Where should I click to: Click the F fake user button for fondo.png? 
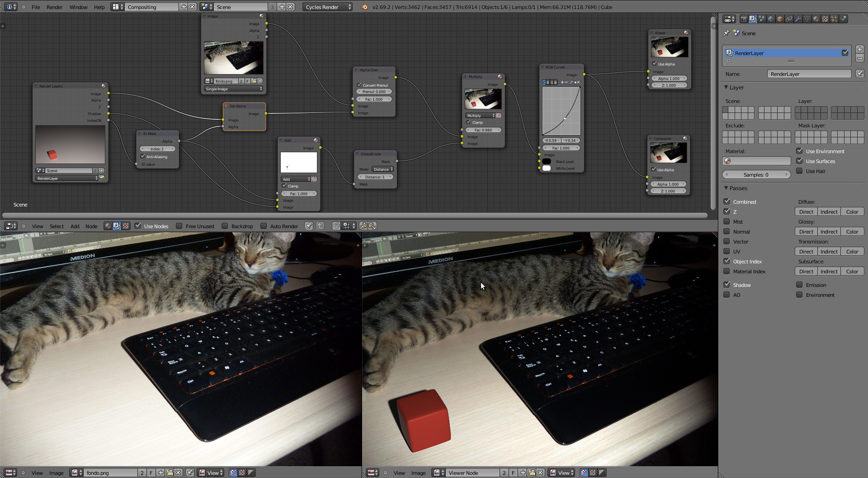pos(151,473)
